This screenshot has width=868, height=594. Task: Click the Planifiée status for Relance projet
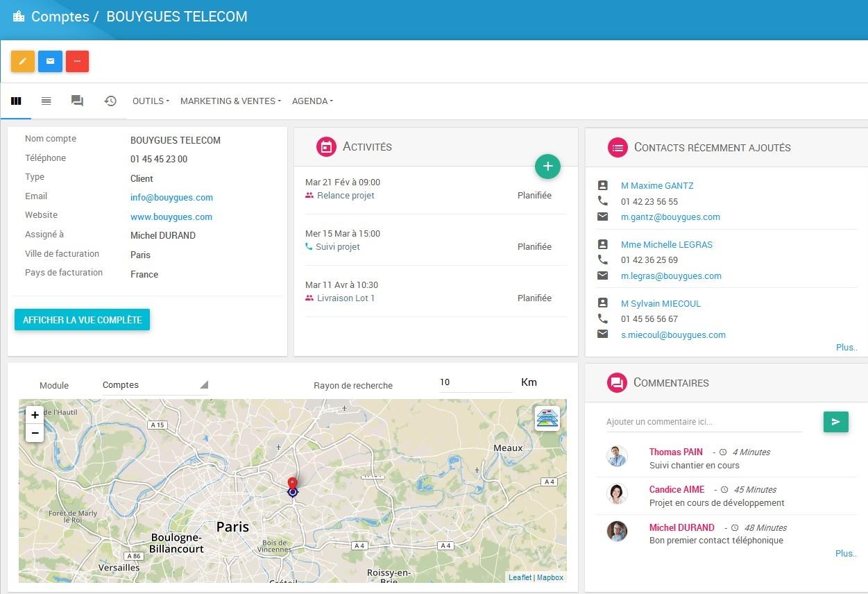(534, 196)
